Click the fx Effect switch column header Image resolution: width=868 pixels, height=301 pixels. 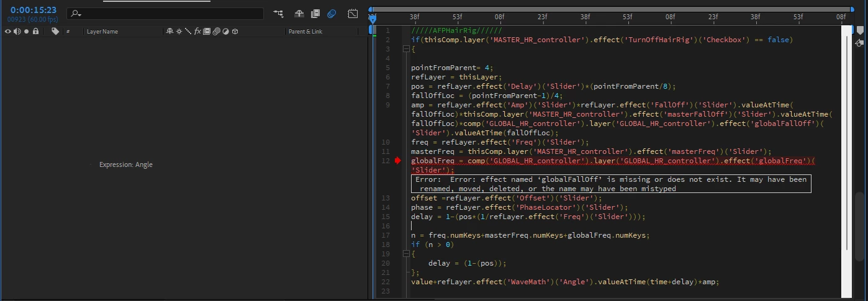[197, 31]
